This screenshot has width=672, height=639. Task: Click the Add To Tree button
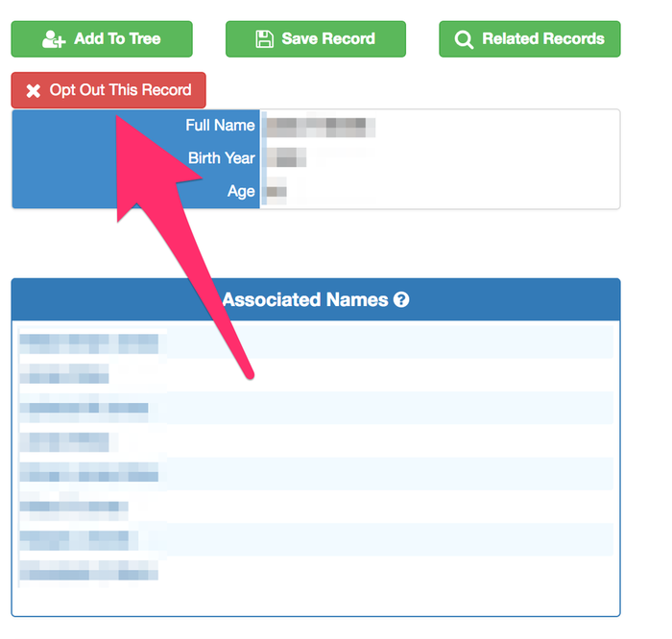[x=102, y=39]
